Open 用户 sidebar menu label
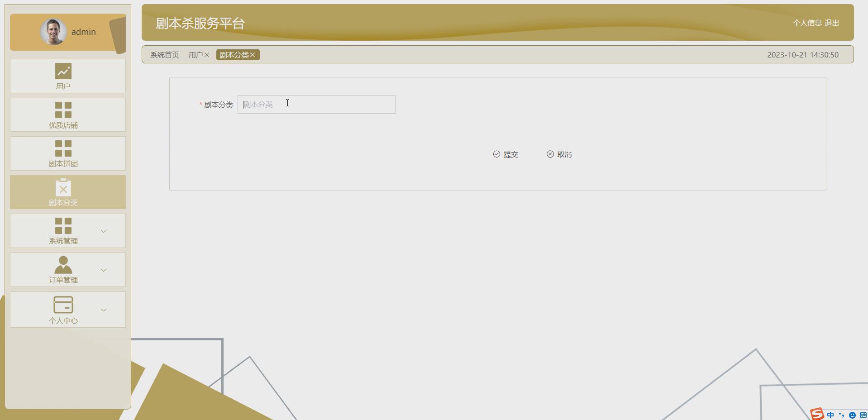 (x=63, y=86)
